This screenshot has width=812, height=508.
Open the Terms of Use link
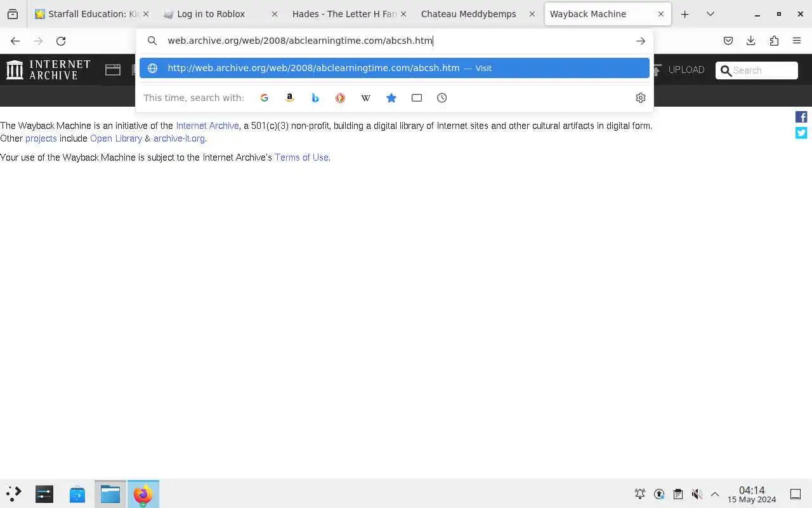click(x=301, y=157)
